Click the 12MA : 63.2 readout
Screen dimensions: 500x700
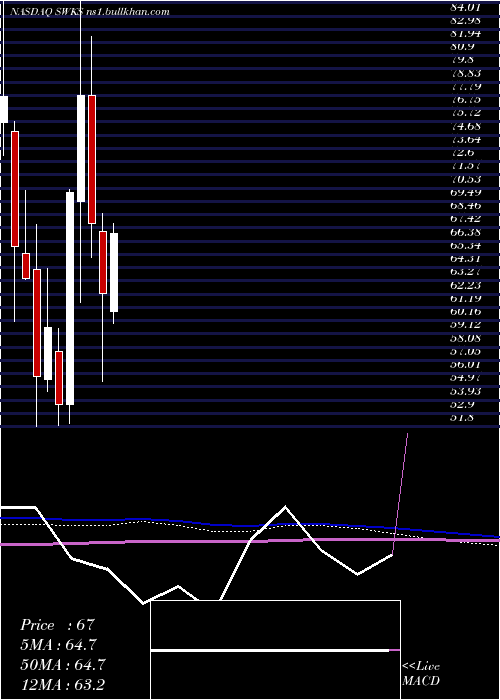(63, 684)
